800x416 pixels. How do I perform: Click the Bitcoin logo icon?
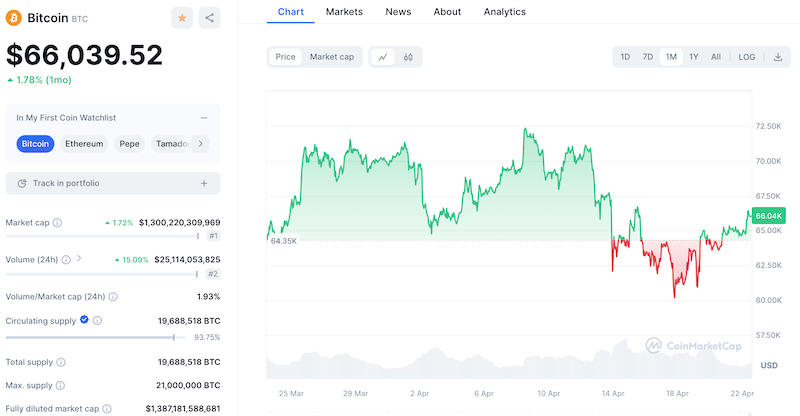pyautogui.click(x=13, y=18)
